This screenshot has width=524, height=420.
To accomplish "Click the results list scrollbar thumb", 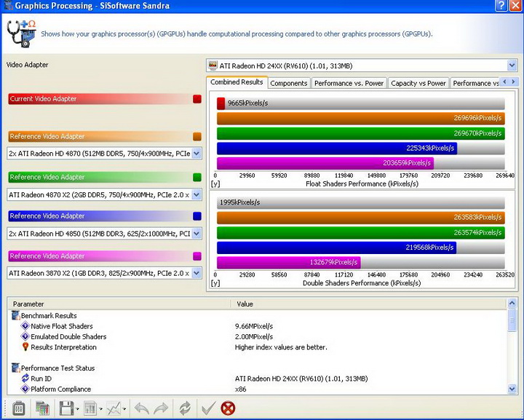I will [512, 320].
